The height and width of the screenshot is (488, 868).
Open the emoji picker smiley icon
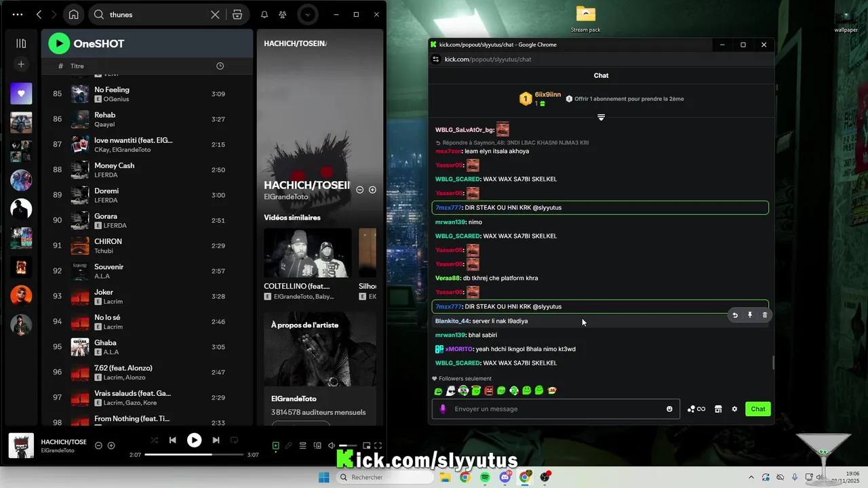(669, 409)
